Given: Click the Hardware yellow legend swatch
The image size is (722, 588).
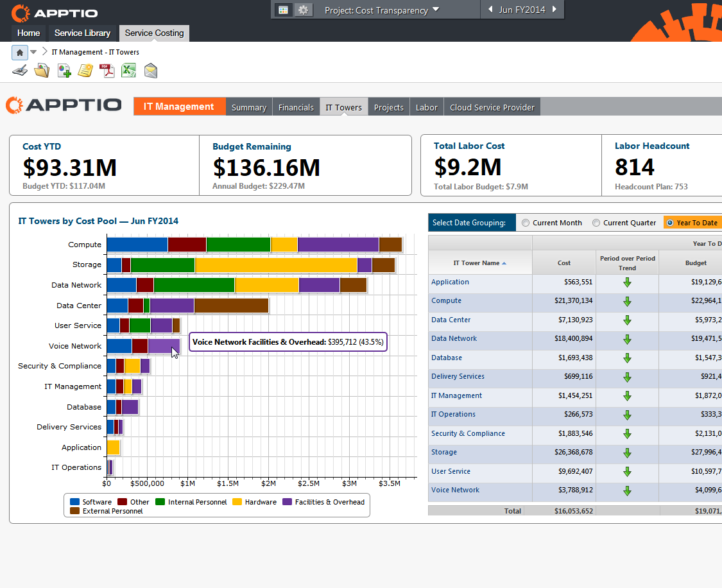Looking at the screenshot, I should coord(237,502).
